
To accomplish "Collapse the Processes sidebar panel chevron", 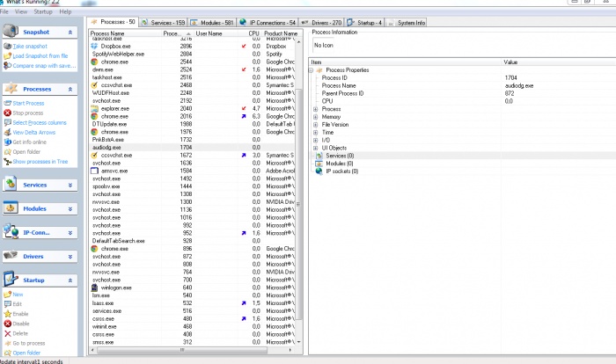I will tap(70, 89).
